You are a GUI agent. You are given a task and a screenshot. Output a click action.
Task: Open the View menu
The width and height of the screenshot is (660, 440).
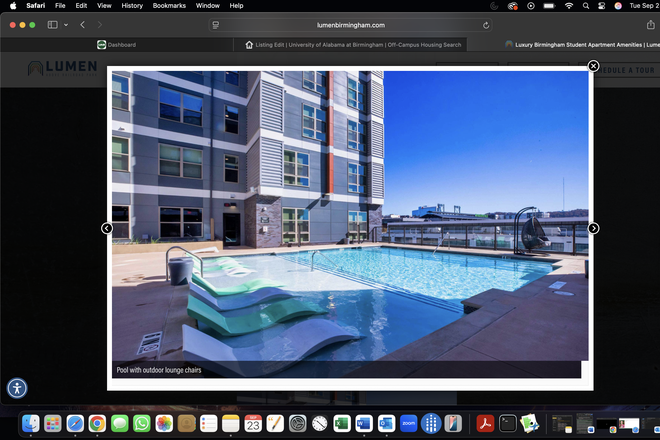click(104, 5)
